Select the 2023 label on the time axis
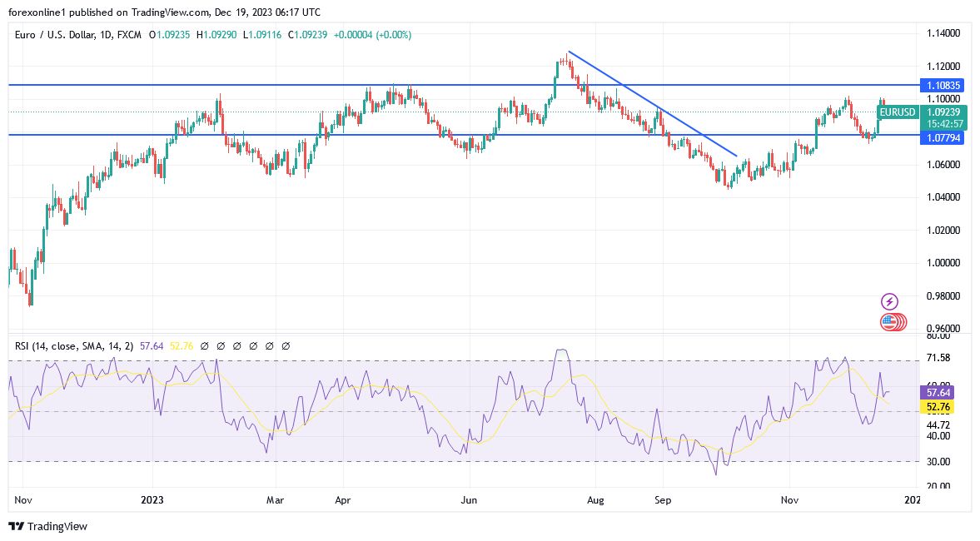 coord(151,500)
